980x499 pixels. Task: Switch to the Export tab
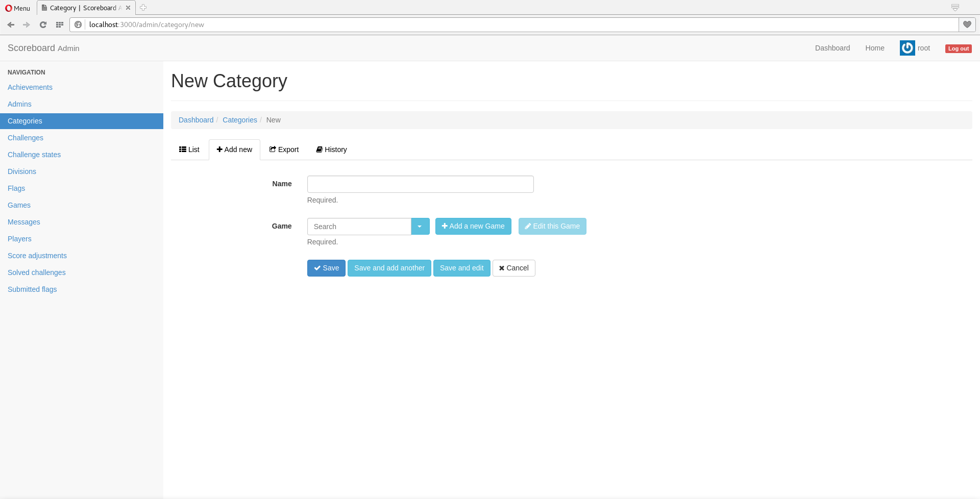tap(284, 149)
